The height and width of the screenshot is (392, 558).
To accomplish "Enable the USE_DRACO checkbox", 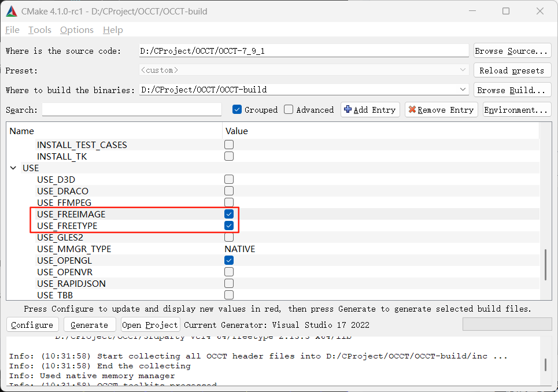I will (229, 191).
